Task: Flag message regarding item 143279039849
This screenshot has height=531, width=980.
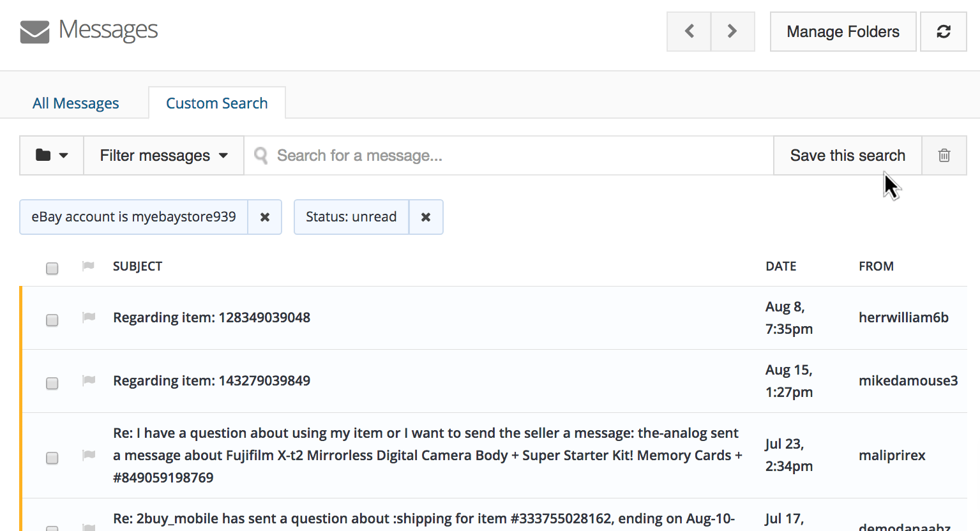Action: 89,380
